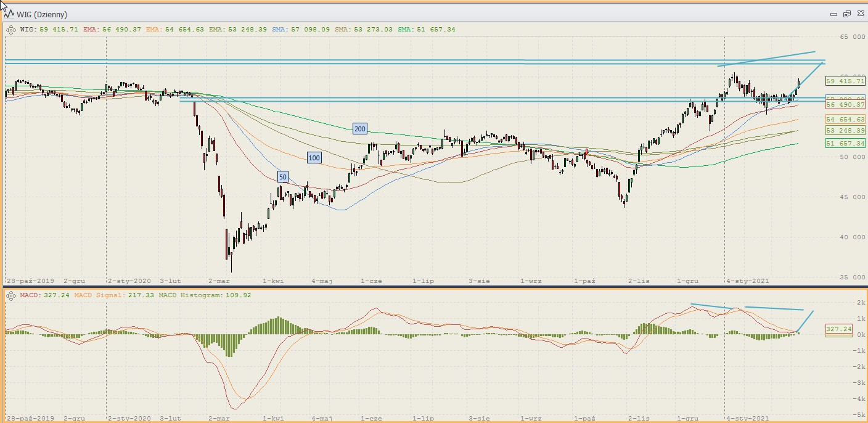Select the moving average label marked 100

[x=314, y=158]
